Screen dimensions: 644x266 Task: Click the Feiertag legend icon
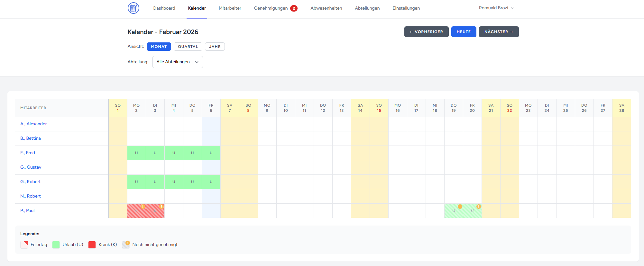click(x=24, y=245)
